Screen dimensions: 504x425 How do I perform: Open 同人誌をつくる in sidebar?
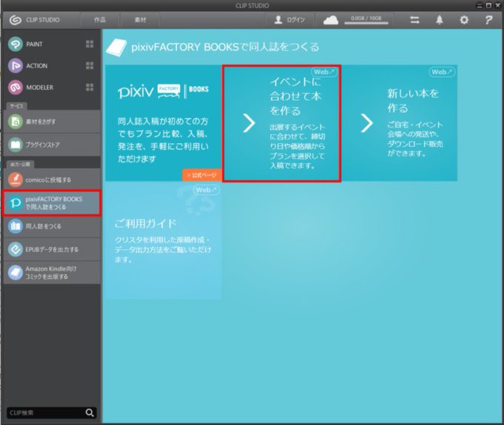52,226
